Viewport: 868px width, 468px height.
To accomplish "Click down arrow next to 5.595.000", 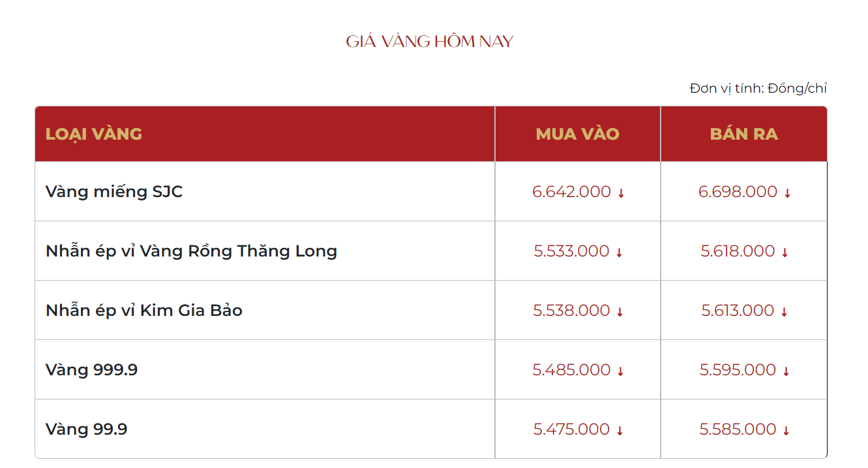I will pos(786,371).
